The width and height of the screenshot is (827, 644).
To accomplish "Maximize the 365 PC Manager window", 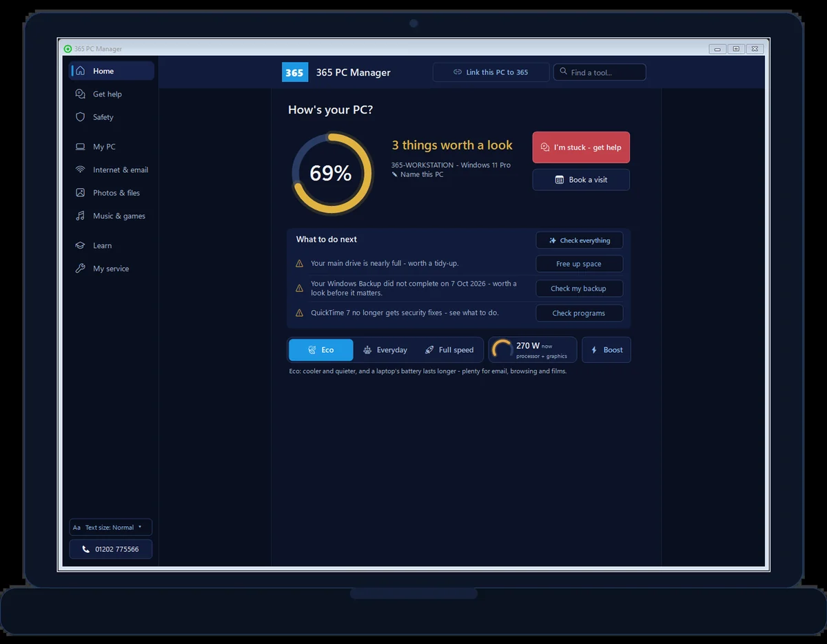I will click(x=737, y=49).
